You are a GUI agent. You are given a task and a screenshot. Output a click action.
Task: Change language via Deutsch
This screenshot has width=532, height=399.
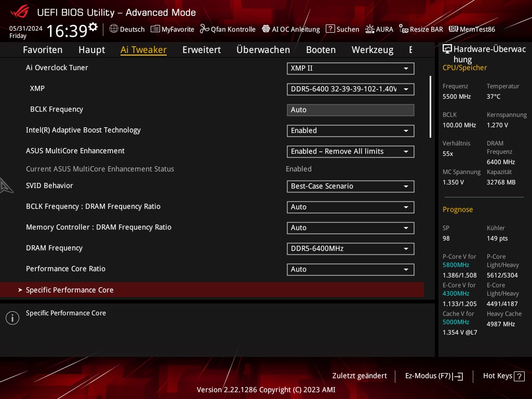point(132,30)
